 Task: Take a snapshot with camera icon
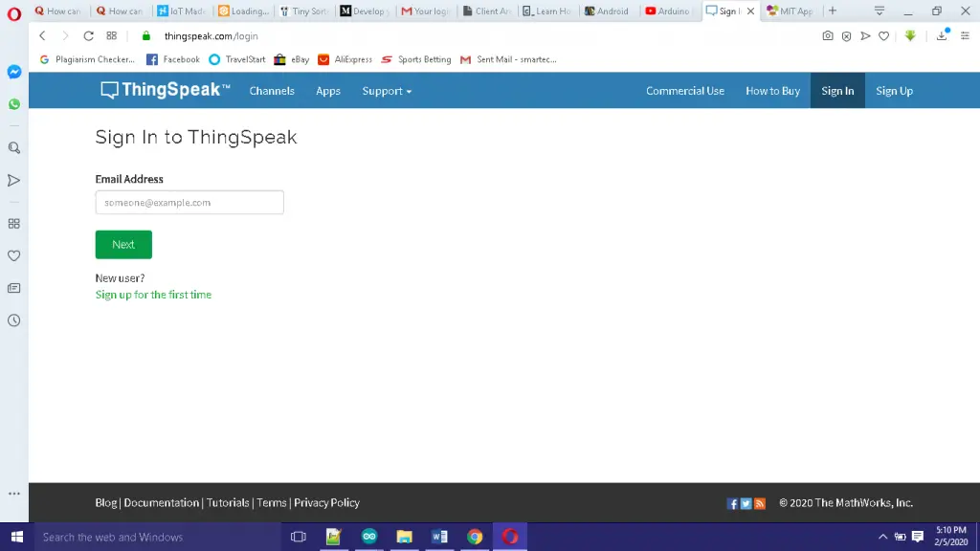tap(828, 36)
